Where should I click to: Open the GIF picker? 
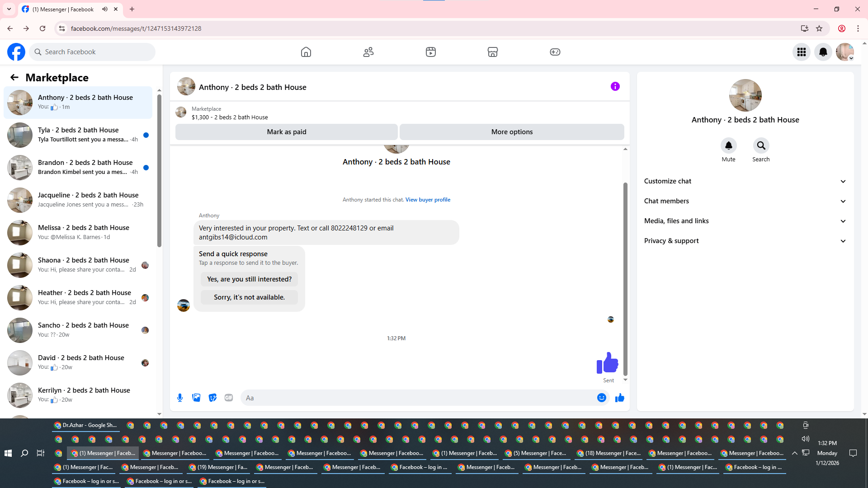click(229, 398)
